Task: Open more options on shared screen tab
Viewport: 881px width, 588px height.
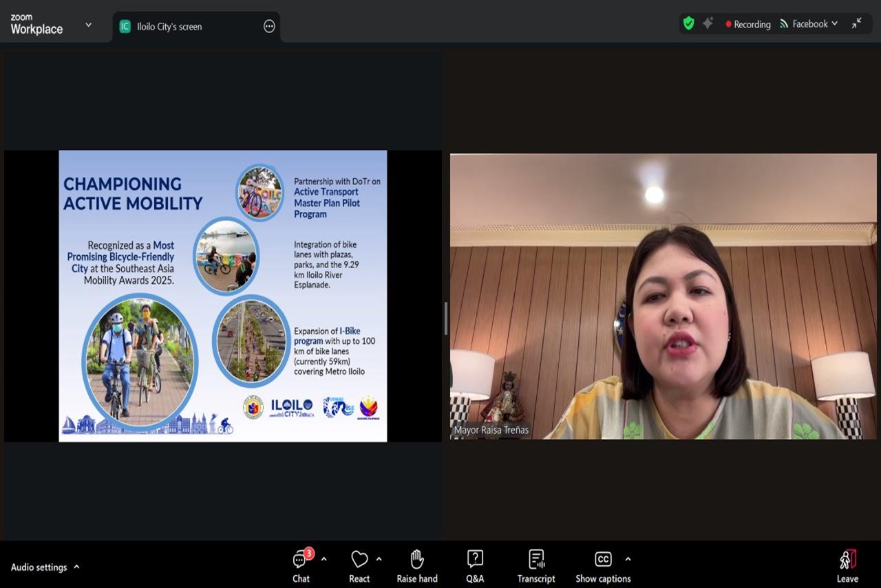Action: pyautogui.click(x=269, y=27)
